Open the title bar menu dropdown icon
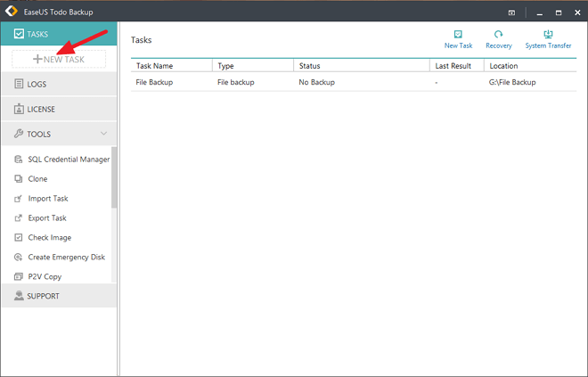This screenshot has width=588, height=377. click(x=511, y=12)
